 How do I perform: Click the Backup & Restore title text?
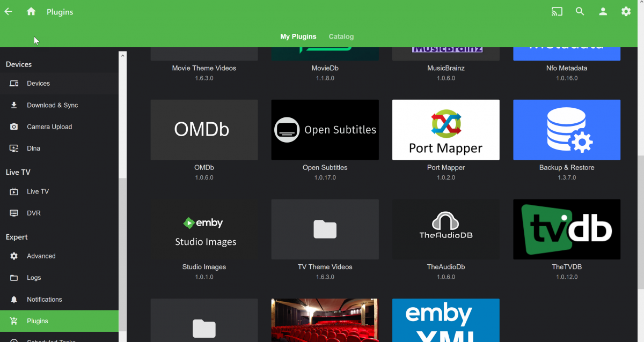pos(567,168)
